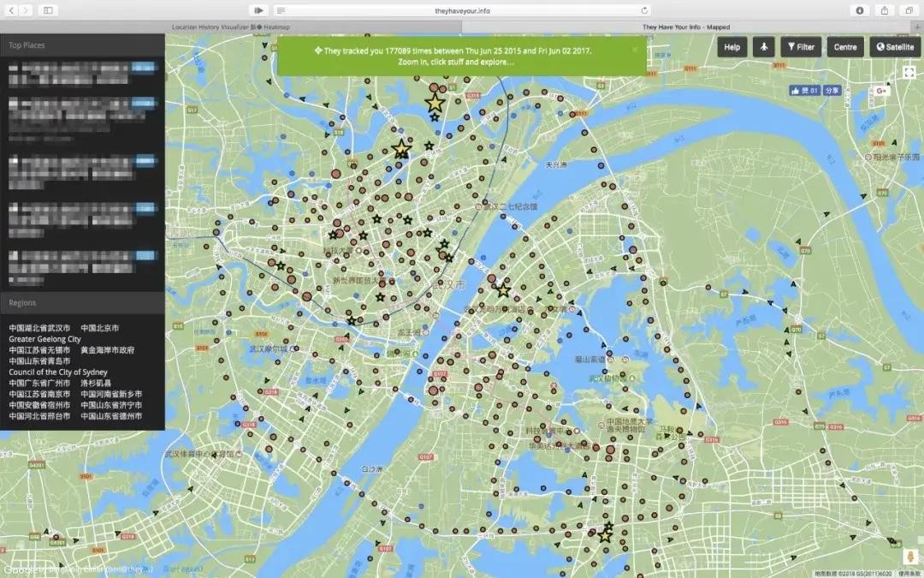Click the Facebook like thumbs-up button
This screenshot has width=924, height=578.
pyautogui.click(x=804, y=90)
